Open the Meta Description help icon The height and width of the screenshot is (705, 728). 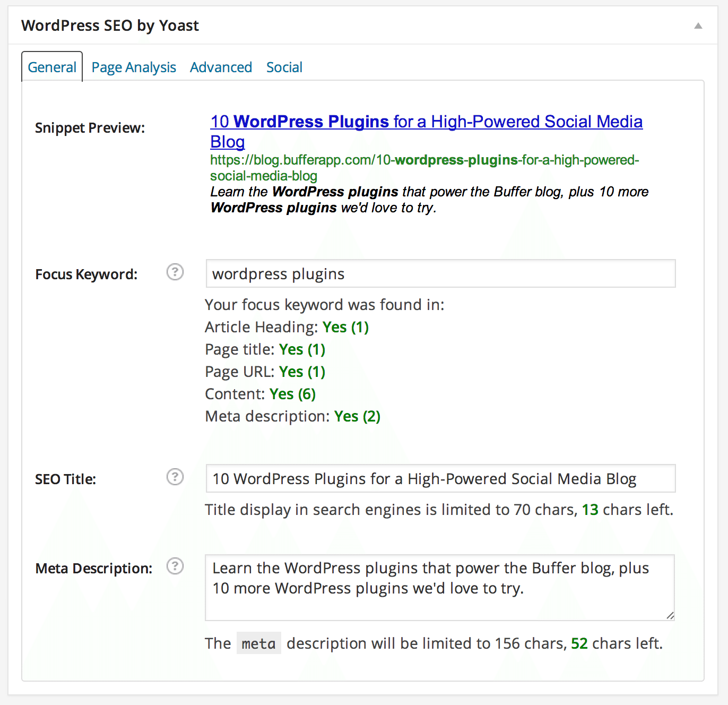pos(175,566)
